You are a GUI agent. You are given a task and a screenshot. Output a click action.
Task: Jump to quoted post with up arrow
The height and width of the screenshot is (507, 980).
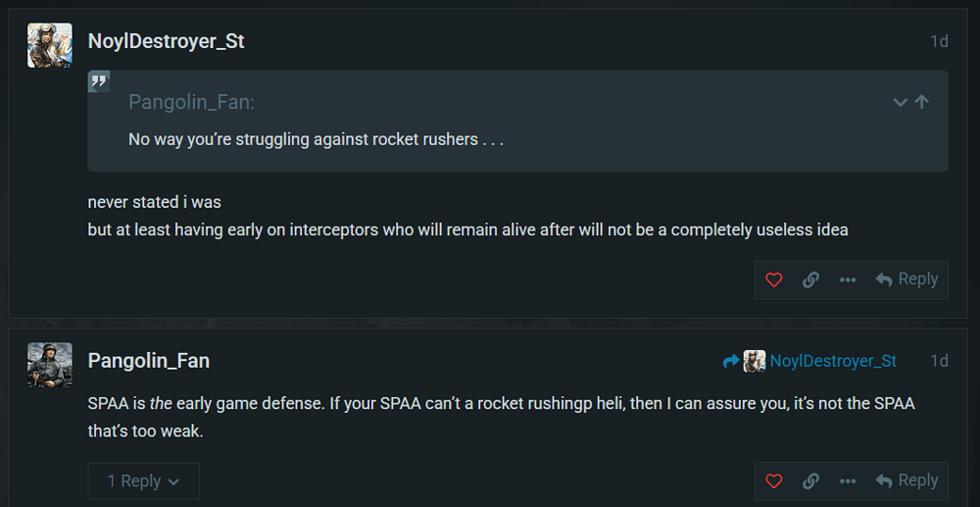[x=921, y=102]
